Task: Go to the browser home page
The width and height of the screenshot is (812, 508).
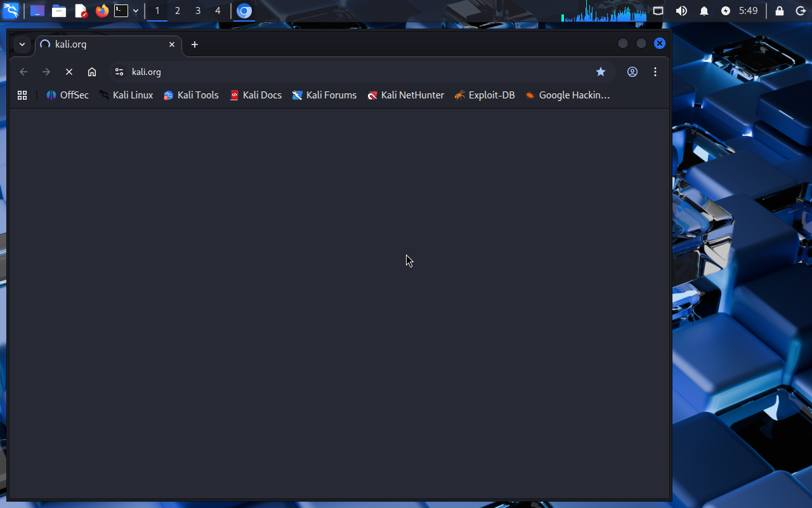Action: pos(92,72)
